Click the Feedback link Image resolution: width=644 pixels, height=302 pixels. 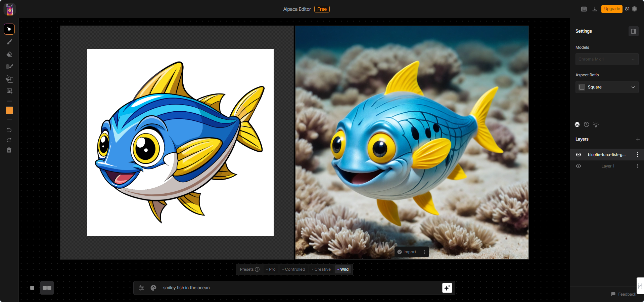click(624, 294)
